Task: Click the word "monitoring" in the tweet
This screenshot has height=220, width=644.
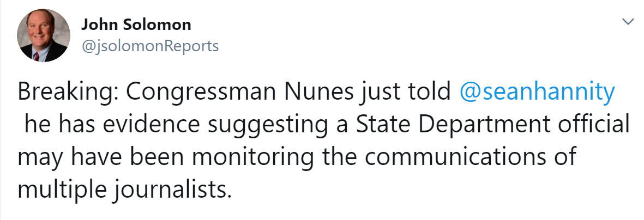Action: [x=253, y=157]
